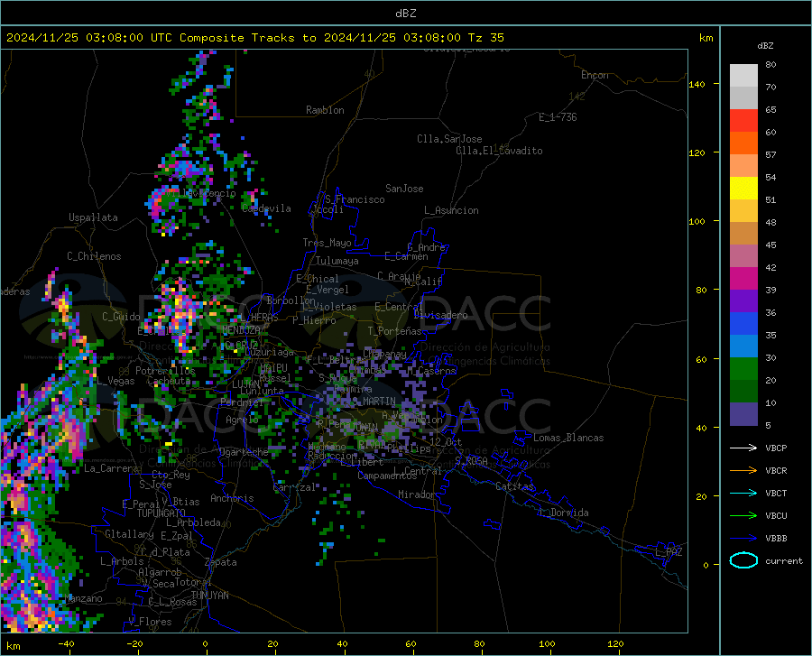Viewport: 812px width, 656px height.
Task: Click the Mirador place label
Action: (417, 494)
